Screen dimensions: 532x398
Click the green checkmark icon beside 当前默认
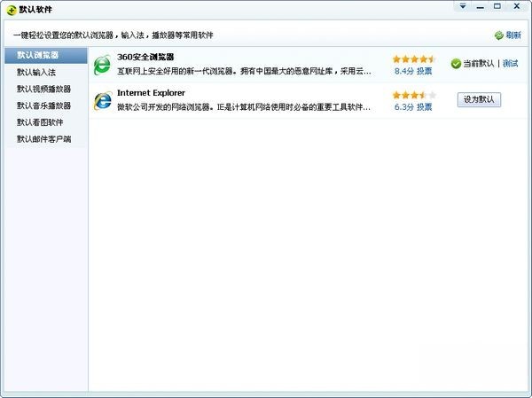[456, 64]
